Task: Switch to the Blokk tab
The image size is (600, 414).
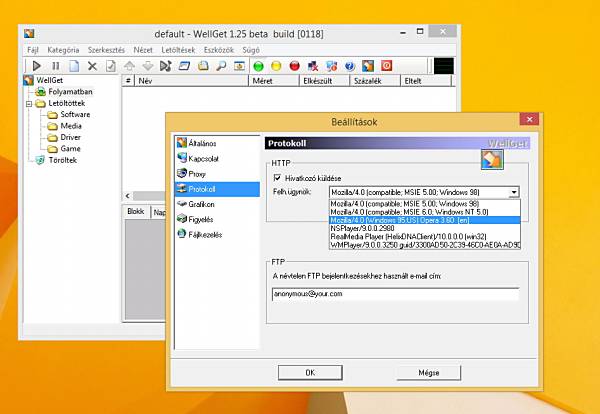Action: [x=136, y=212]
